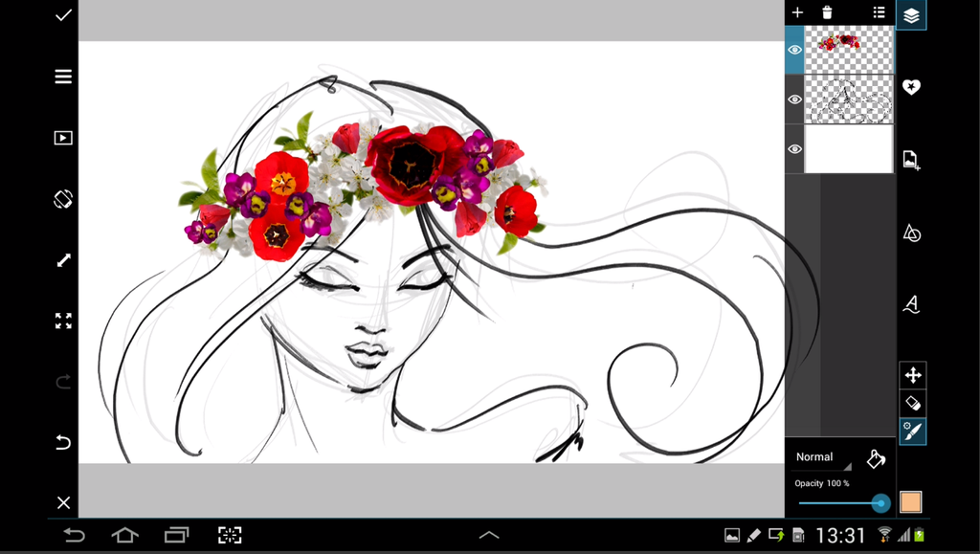This screenshot has height=554, width=980.
Task: Open the clipart heart sticker icon
Action: (x=911, y=87)
